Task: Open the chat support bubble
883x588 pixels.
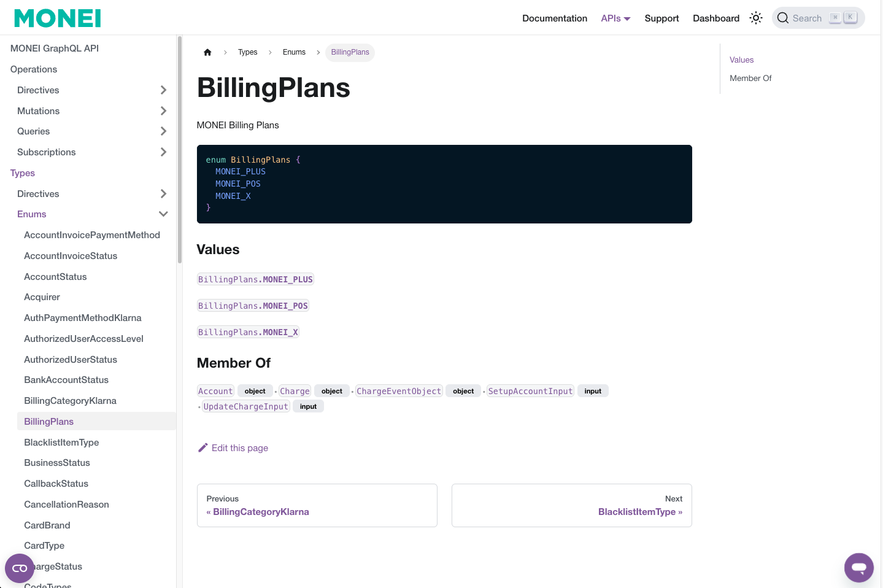Action: coord(858,567)
